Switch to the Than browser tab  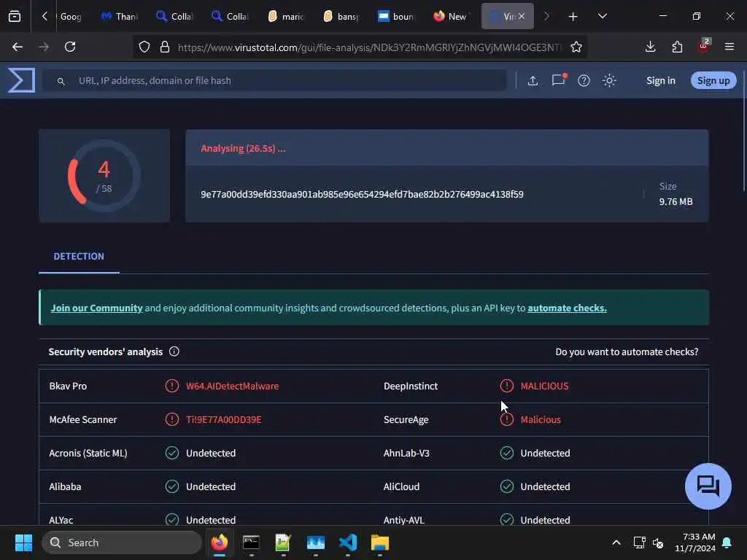(x=120, y=16)
